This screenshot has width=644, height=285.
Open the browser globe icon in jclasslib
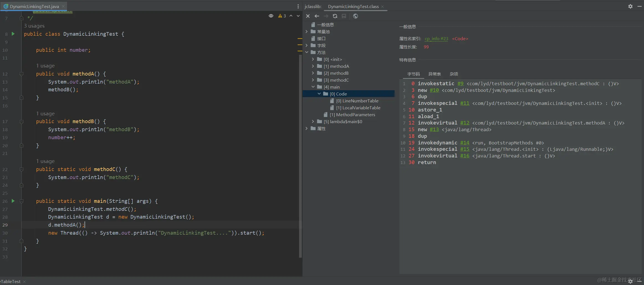click(356, 16)
